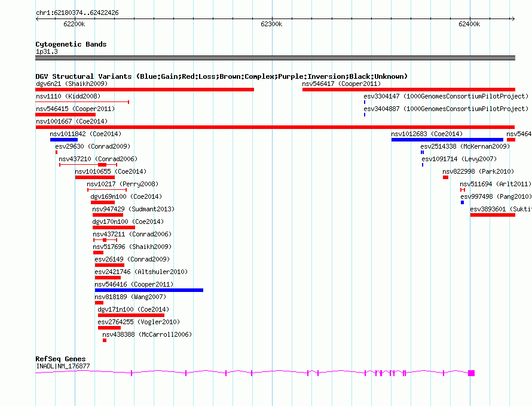532x406 pixels.
Task: Click the INADL|NM_176877 gene label
Action: (x=63, y=366)
